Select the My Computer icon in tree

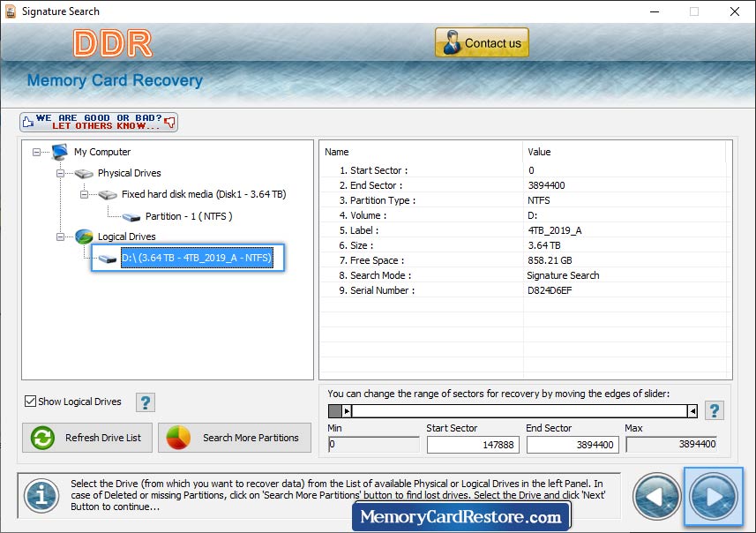[58, 152]
